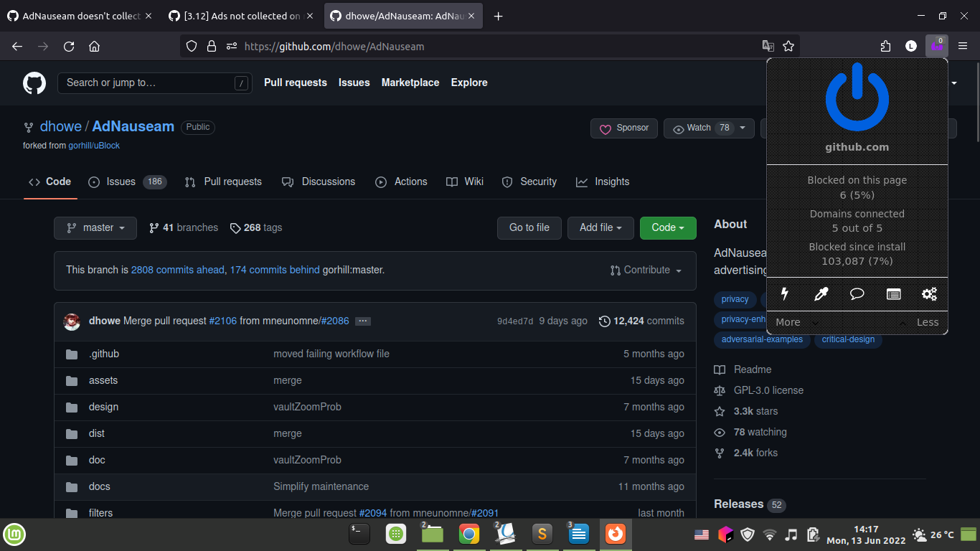Toggle tracking protection shield in address bar

click(191, 45)
